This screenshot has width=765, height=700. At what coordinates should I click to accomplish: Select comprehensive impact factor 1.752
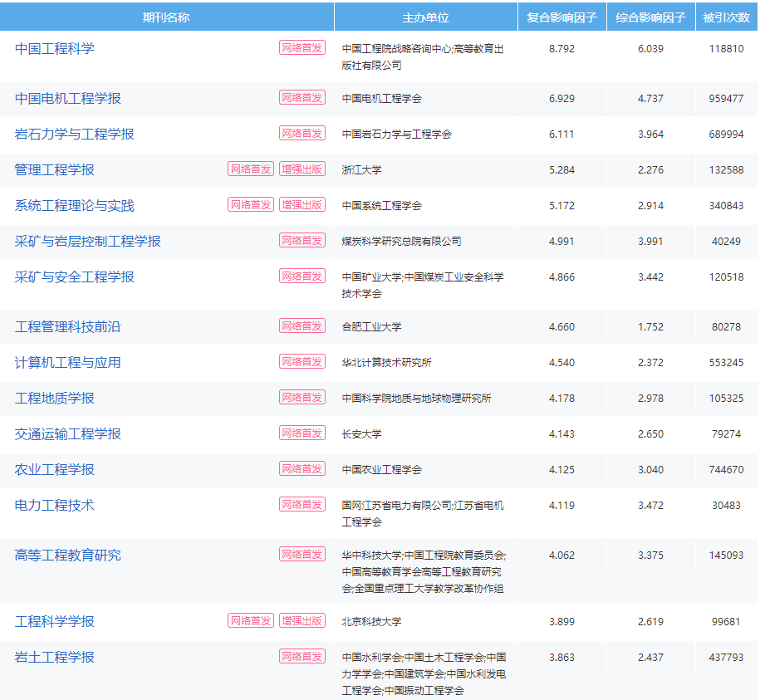[x=651, y=327]
